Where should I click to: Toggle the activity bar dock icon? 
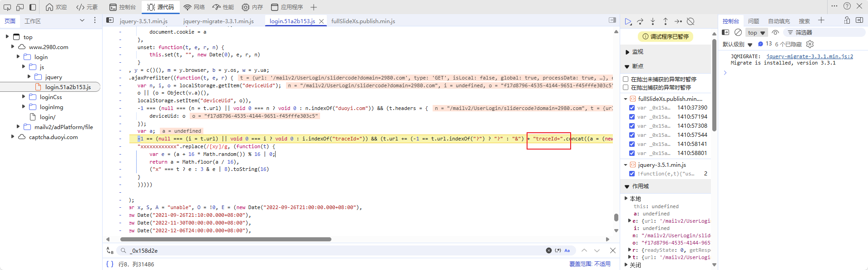(33, 7)
